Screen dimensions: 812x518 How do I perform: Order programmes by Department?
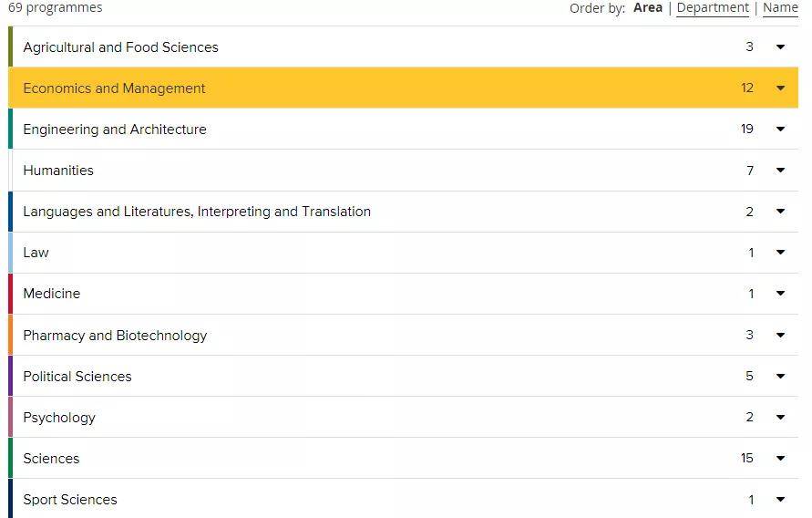(713, 8)
